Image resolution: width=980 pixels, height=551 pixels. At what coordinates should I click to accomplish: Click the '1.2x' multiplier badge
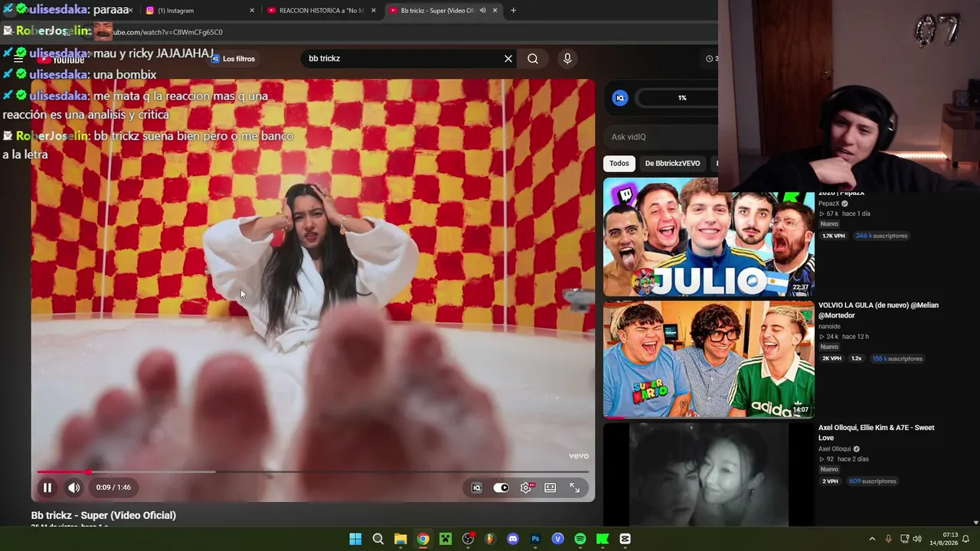tap(857, 358)
